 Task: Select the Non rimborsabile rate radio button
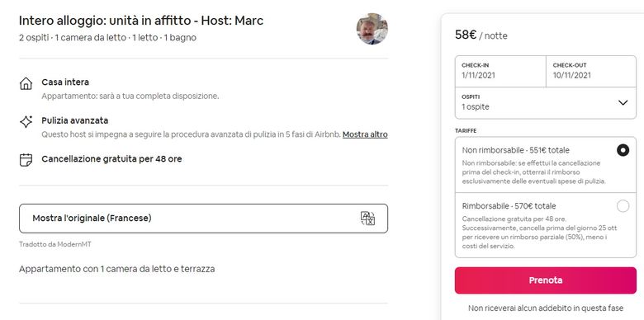click(623, 150)
